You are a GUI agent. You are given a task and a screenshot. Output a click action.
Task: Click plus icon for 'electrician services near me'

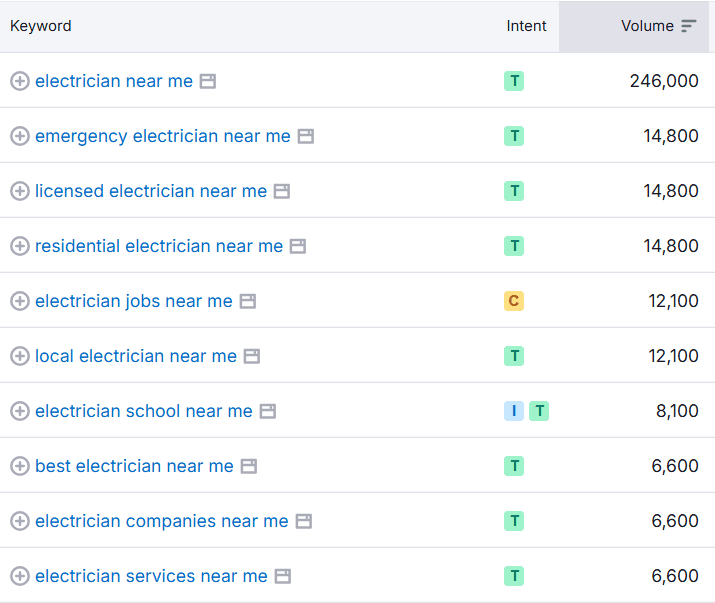click(20, 576)
